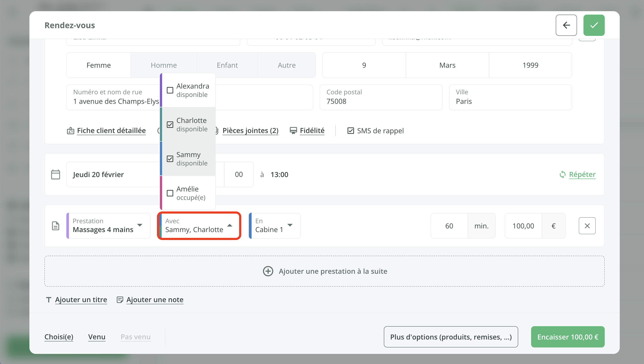The height and width of the screenshot is (364, 644).
Task: Click the Fidélité card icon
Action: (x=293, y=131)
